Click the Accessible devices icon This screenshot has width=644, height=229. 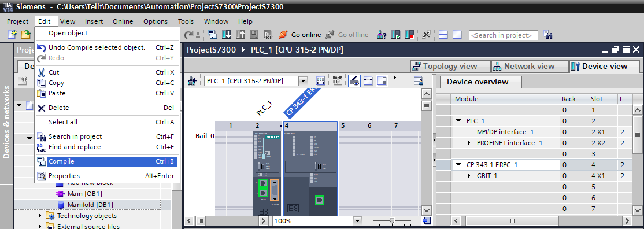click(x=382, y=35)
